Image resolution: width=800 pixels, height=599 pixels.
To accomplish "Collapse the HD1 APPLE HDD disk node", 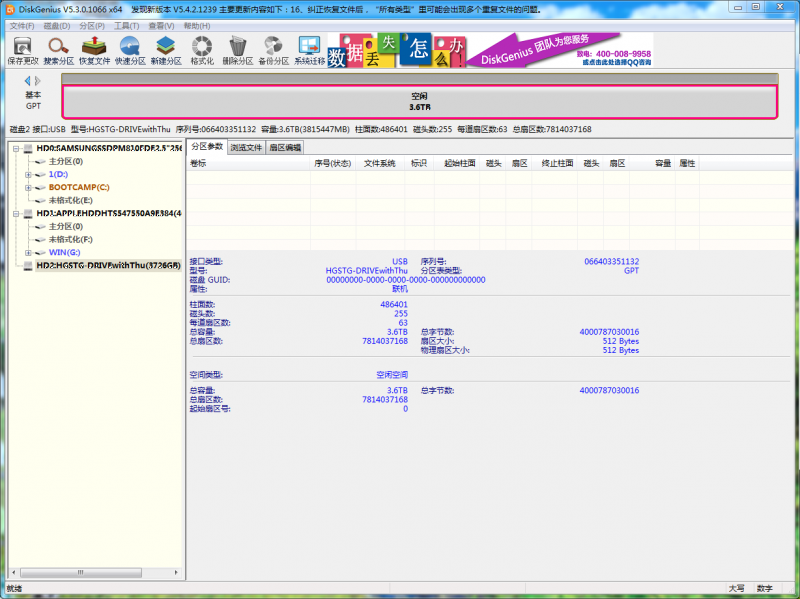I will (16, 214).
